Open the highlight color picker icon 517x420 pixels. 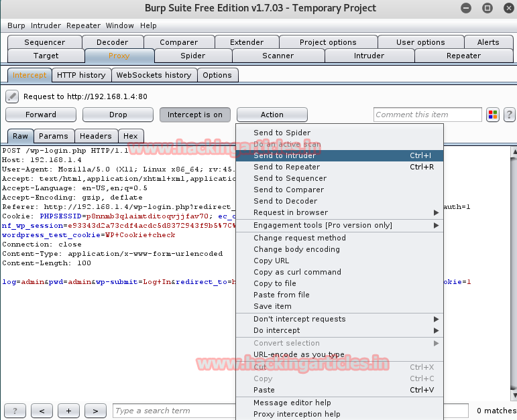(493, 115)
